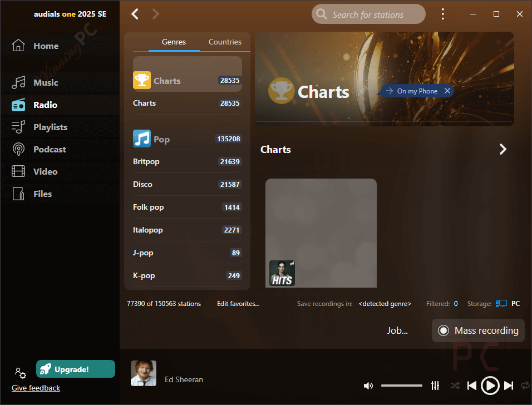Click the yellow Charts trophy genre icon
532x405 pixels.
pos(142,80)
